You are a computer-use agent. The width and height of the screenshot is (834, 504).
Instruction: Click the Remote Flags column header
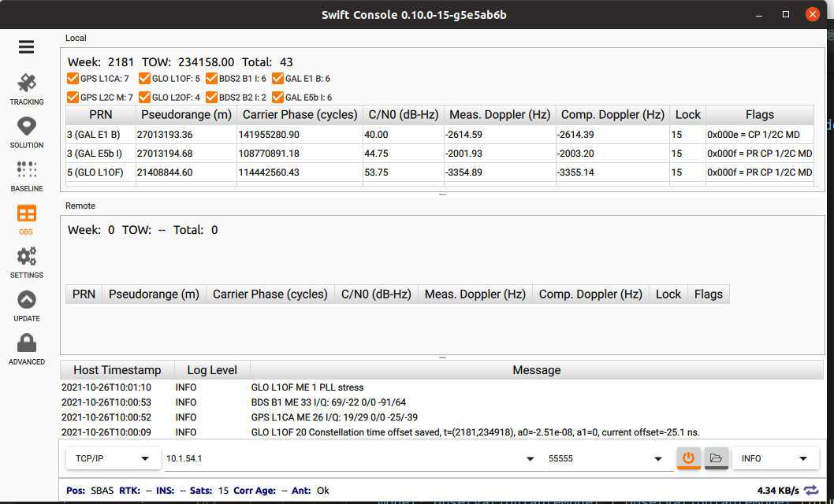point(709,295)
